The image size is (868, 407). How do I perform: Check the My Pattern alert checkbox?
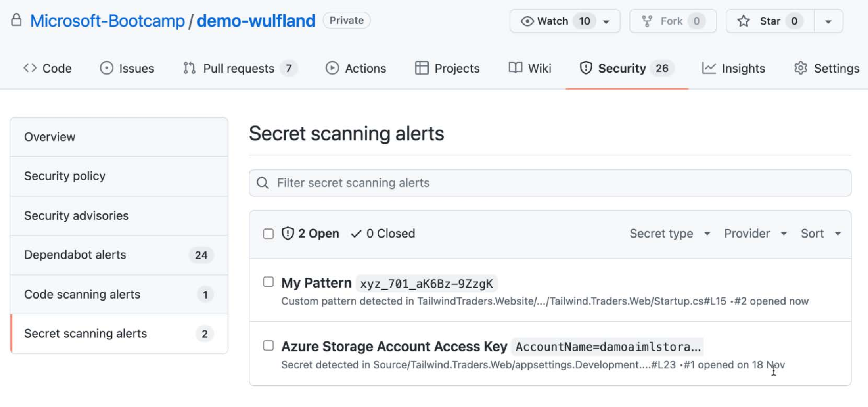click(x=269, y=282)
